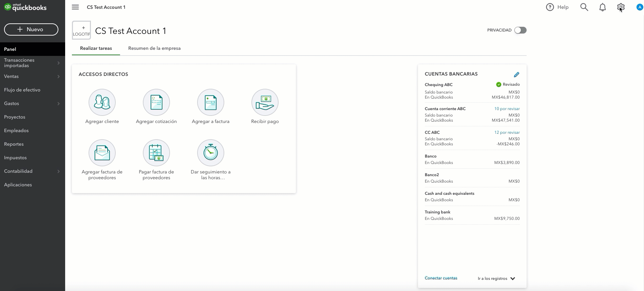Click the QuickBooks logo
The width and height of the screenshot is (644, 291).
click(25, 7)
